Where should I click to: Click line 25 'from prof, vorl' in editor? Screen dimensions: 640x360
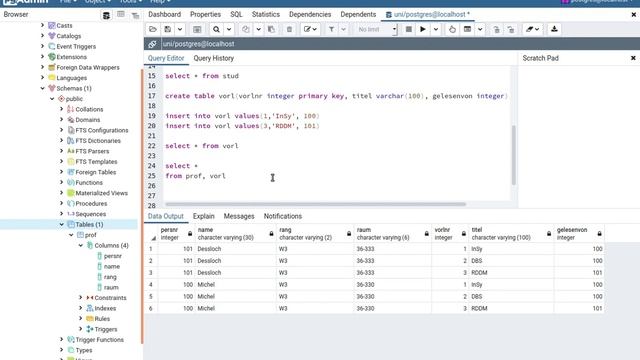point(196,176)
